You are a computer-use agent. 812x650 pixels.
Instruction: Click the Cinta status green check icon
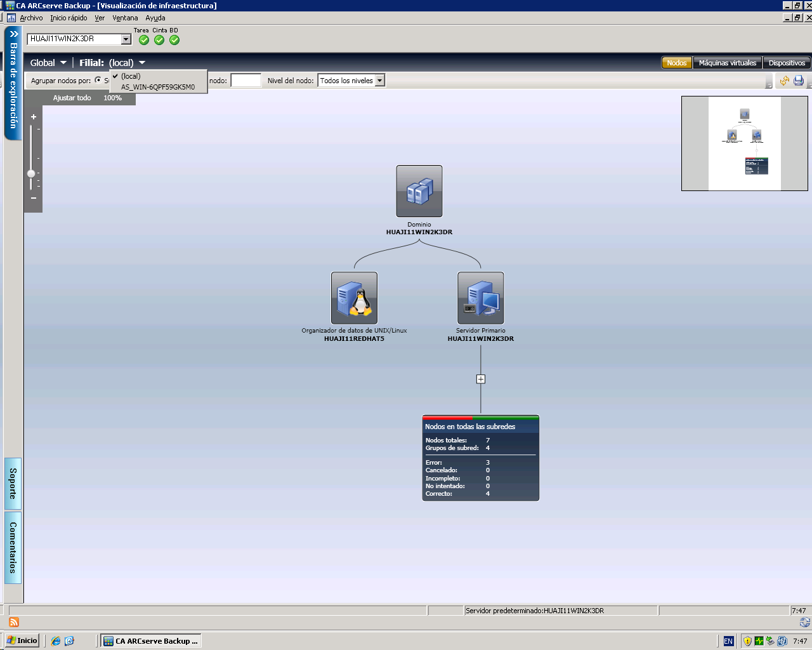159,40
